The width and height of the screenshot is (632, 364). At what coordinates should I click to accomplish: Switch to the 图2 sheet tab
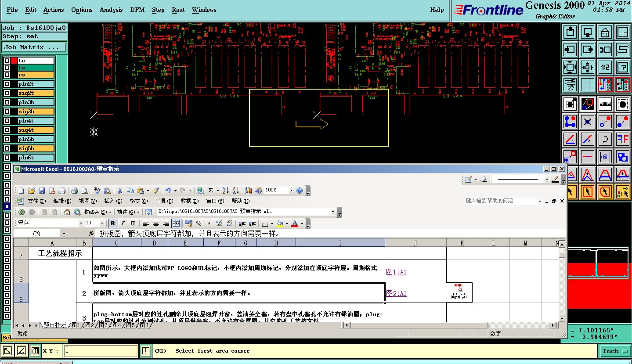[89, 325]
